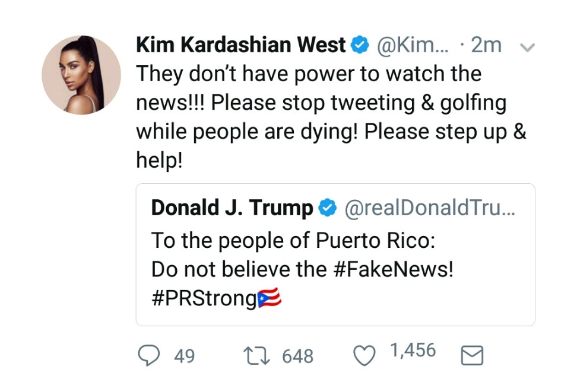This screenshot has width=577, height=392.
Task: Click the Kim Kardashian West display name
Action: 241,45
